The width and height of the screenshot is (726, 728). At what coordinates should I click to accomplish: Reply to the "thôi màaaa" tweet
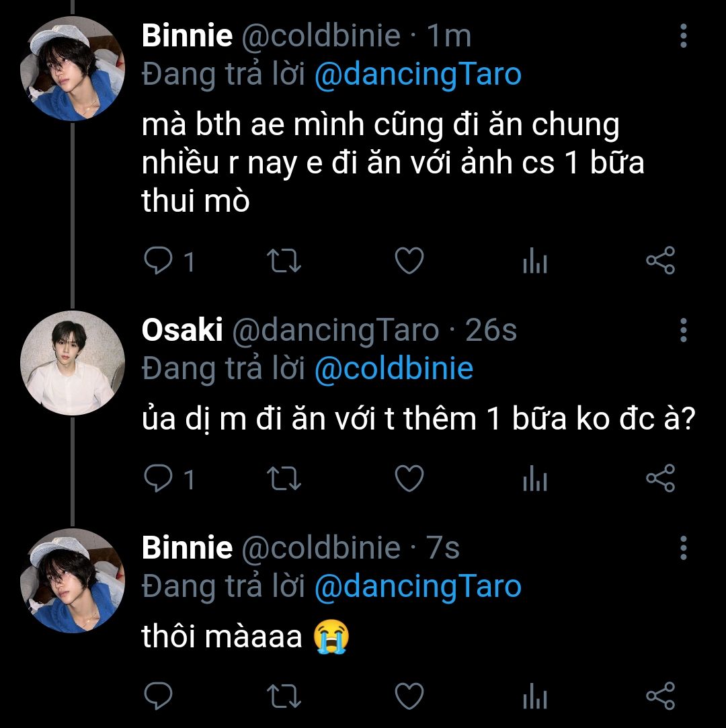point(159,696)
